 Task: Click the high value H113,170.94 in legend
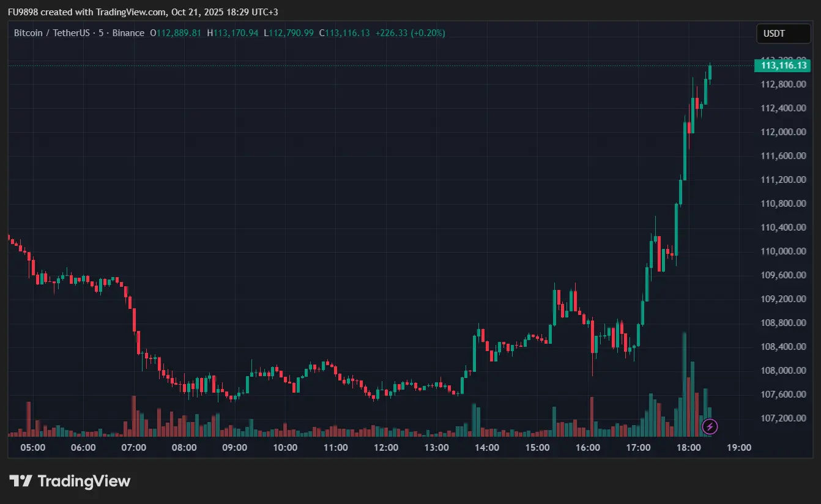pos(234,33)
